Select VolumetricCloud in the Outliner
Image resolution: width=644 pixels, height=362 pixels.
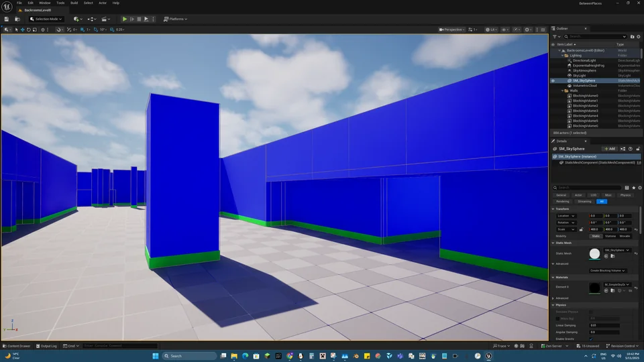pos(585,86)
